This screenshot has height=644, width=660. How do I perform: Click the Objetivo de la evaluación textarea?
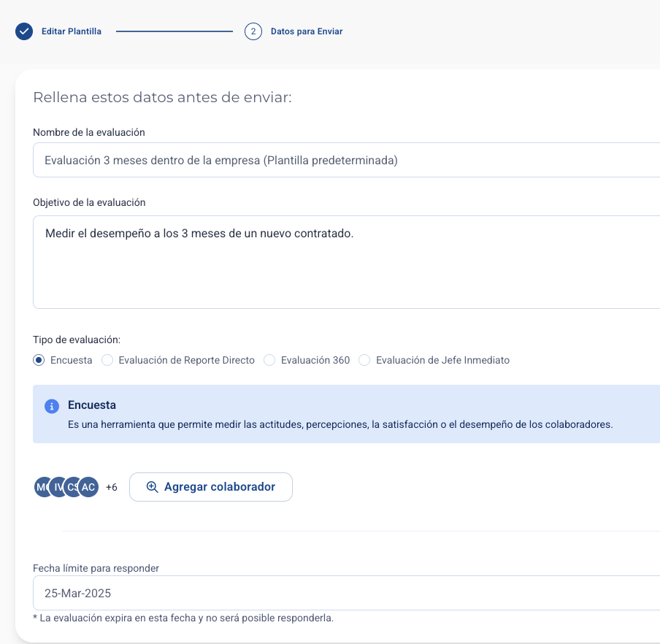(x=346, y=262)
